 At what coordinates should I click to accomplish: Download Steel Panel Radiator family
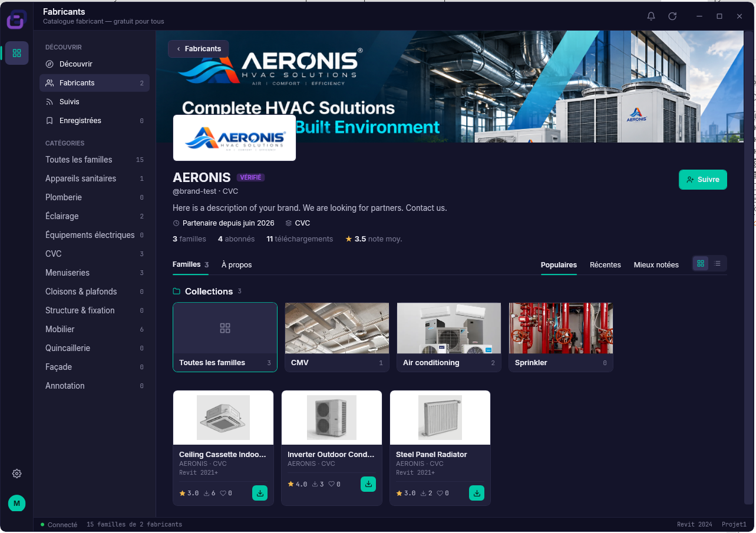[477, 493]
